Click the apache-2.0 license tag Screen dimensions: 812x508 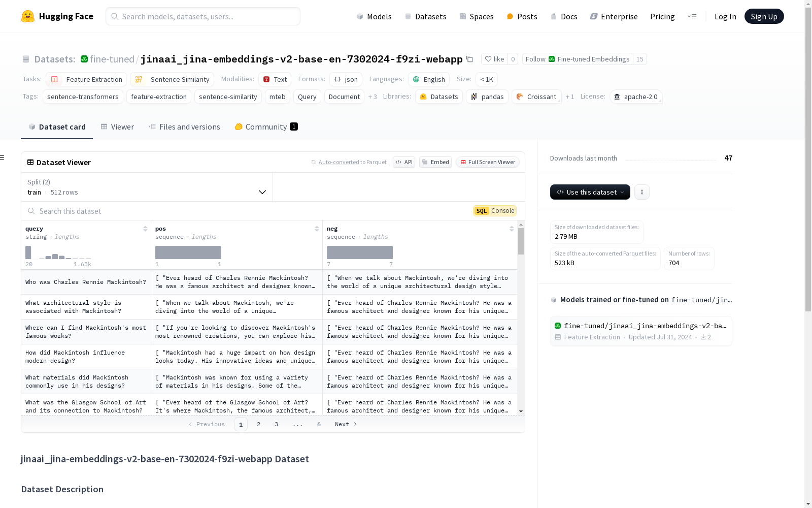click(636, 97)
